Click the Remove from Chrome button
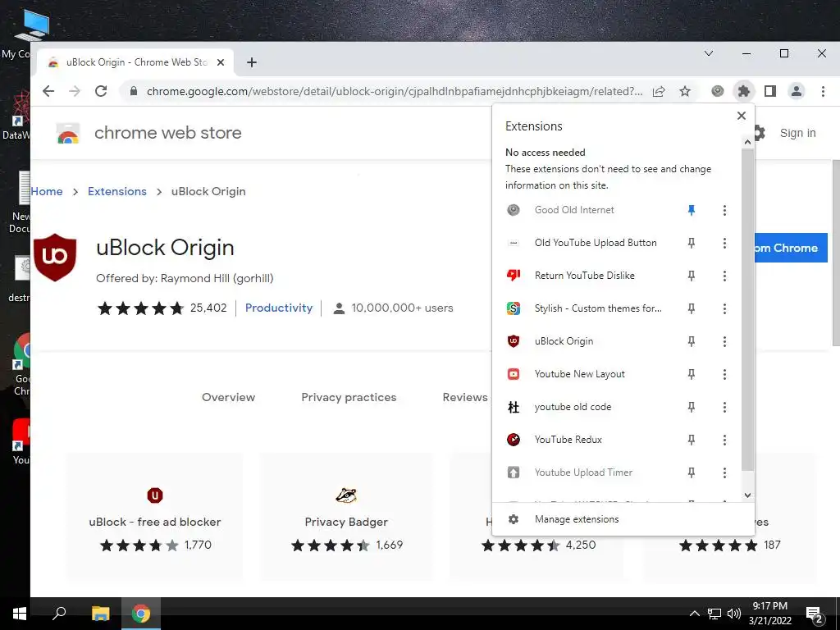Image resolution: width=840 pixels, height=630 pixels. [x=791, y=248]
